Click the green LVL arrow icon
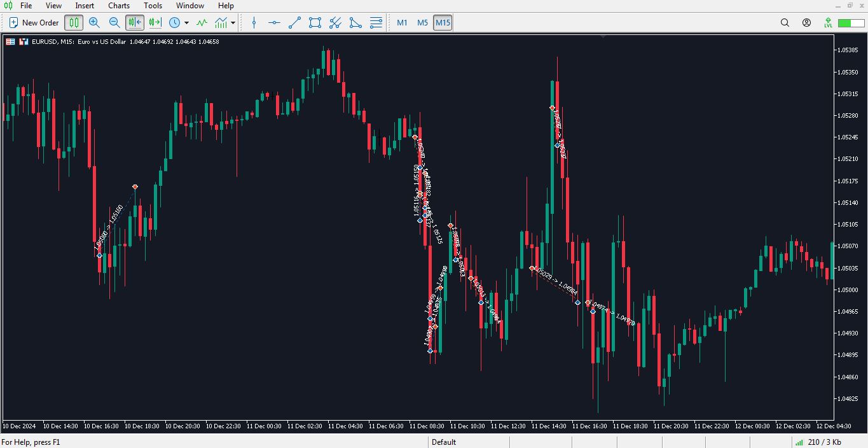 click(x=828, y=22)
